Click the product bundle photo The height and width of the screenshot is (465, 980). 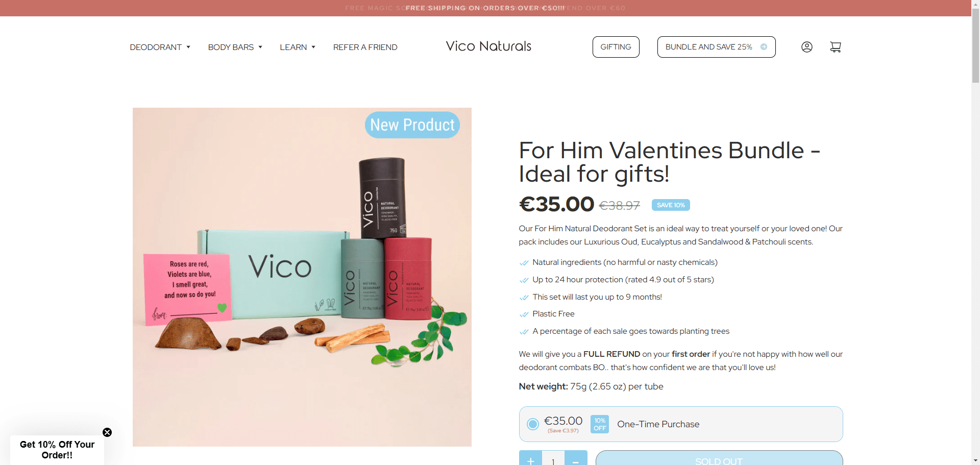coord(302,277)
